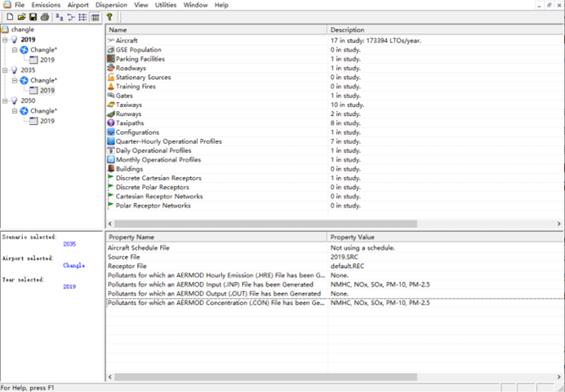565x392 pixels.
Task: Click the Print toolbar icon
Action: [43, 16]
